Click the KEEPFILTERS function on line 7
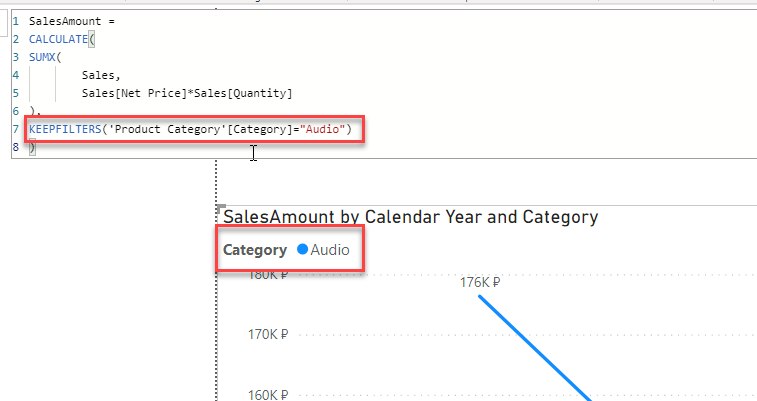This screenshot has width=757, height=401. pyautogui.click(x=65, y=129)
